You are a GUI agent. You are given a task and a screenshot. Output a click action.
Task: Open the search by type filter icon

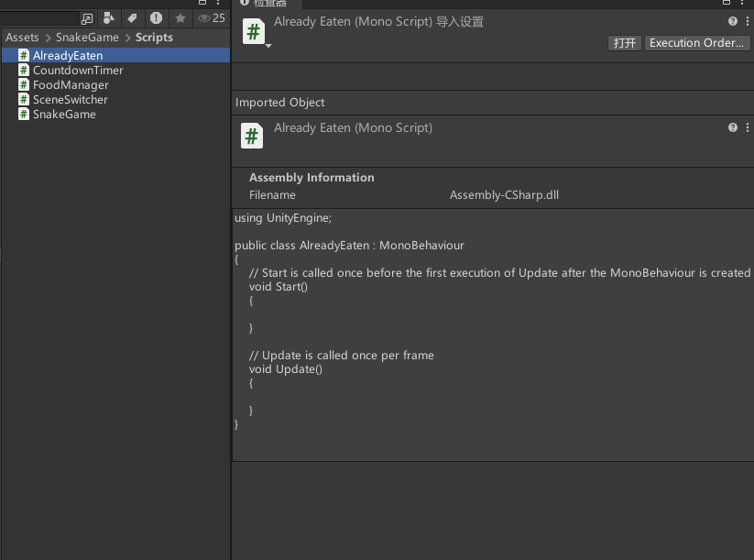click(x=109, y=18)
